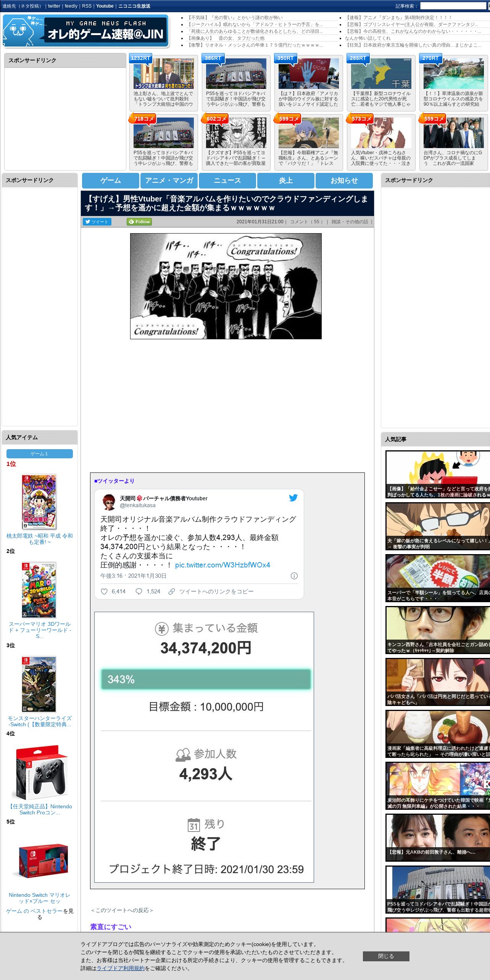Click the RSS link in top bar

point(87,6)
